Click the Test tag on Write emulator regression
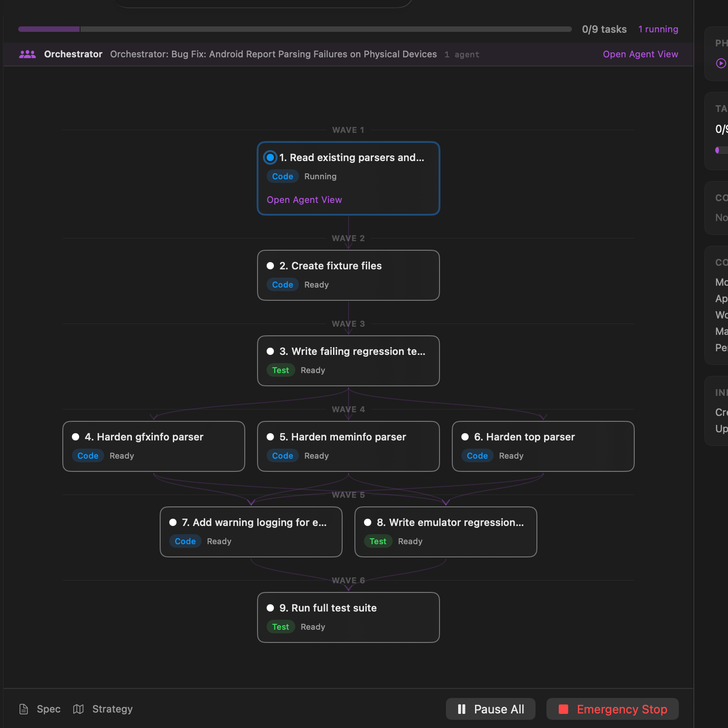 [x=378, y=541]
